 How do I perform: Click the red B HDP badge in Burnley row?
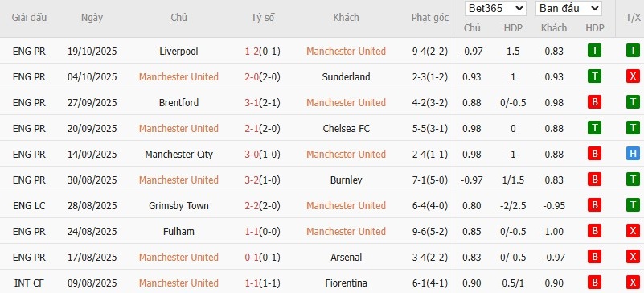coord(594,180)
